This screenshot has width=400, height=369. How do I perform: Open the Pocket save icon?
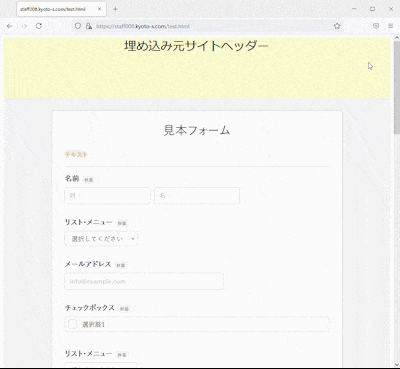376,26
